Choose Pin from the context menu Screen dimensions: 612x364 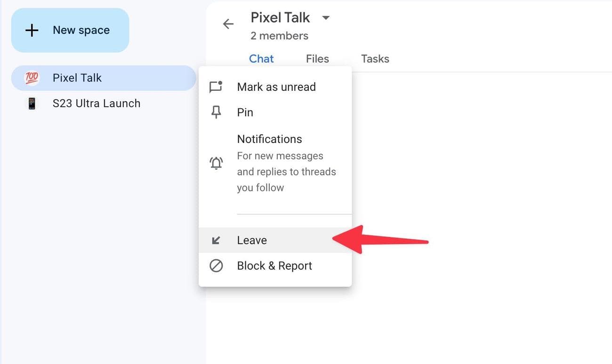coord(245,112)
